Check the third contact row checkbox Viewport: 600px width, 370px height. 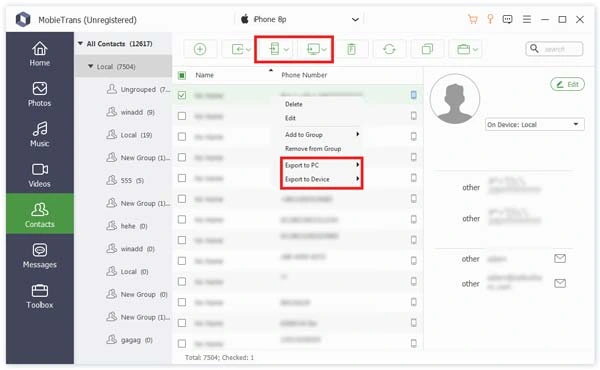coord(182,137)
